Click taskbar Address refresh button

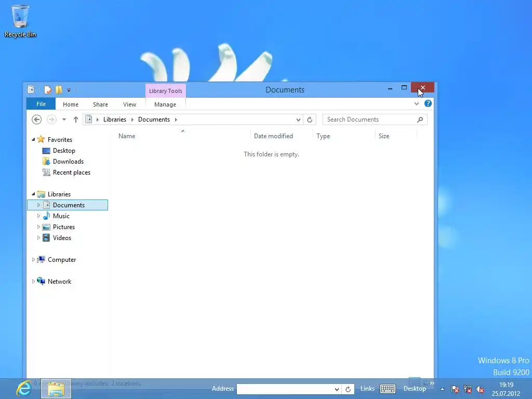tap(348, 389)
